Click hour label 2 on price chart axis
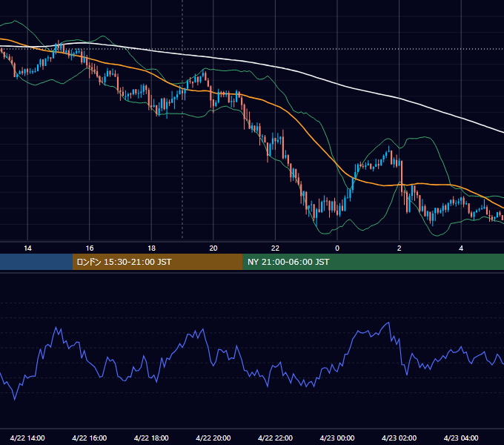This screenshot has height=445, width=504. (399, 248)
